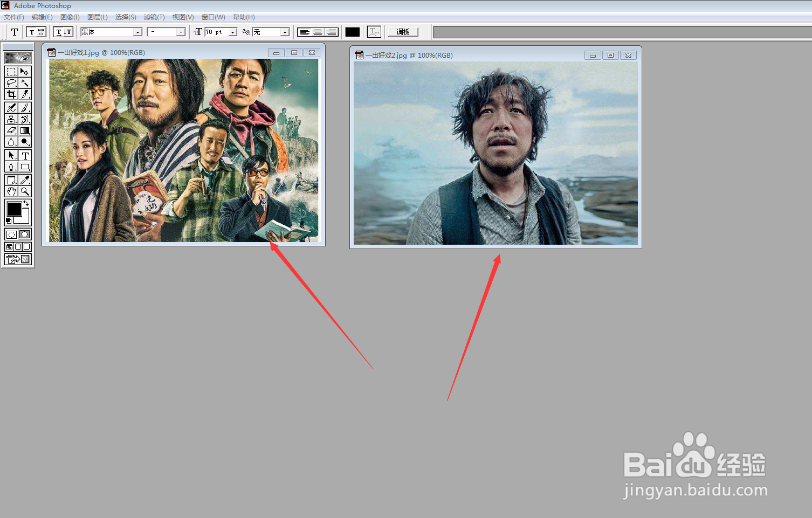The width and height of the screenshot is (812, 518).
Task: Select the Gradient tool
Action: pyautogui.click(x=25, y=130)
